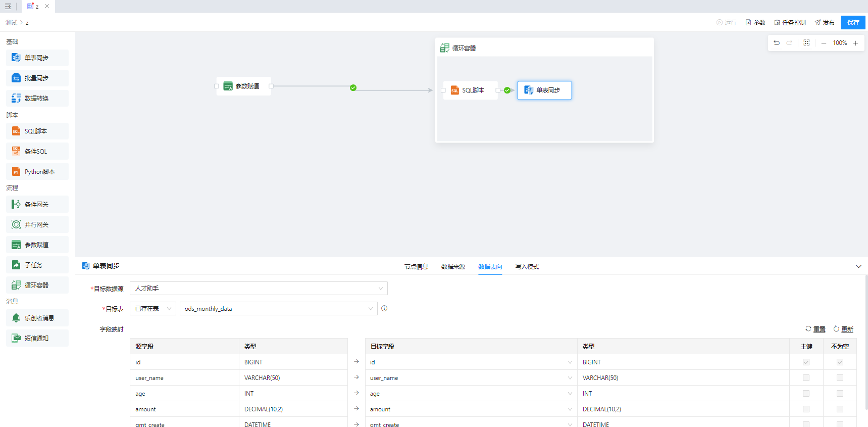This screenshot has height=427, width=868.
Task: Select the SQL脚本 node inside the loop container
Action: click(x=470, y=90)
